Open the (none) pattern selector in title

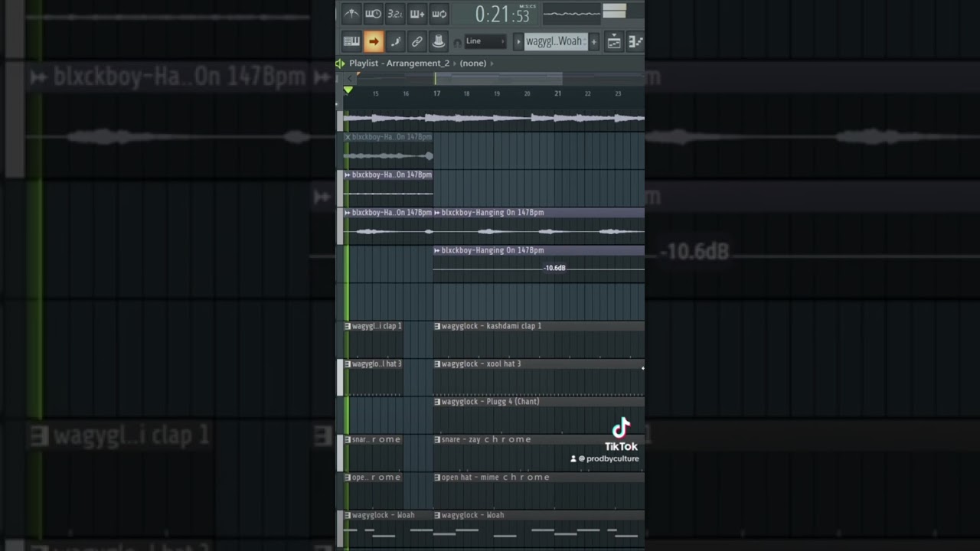[x=472, y=64]
